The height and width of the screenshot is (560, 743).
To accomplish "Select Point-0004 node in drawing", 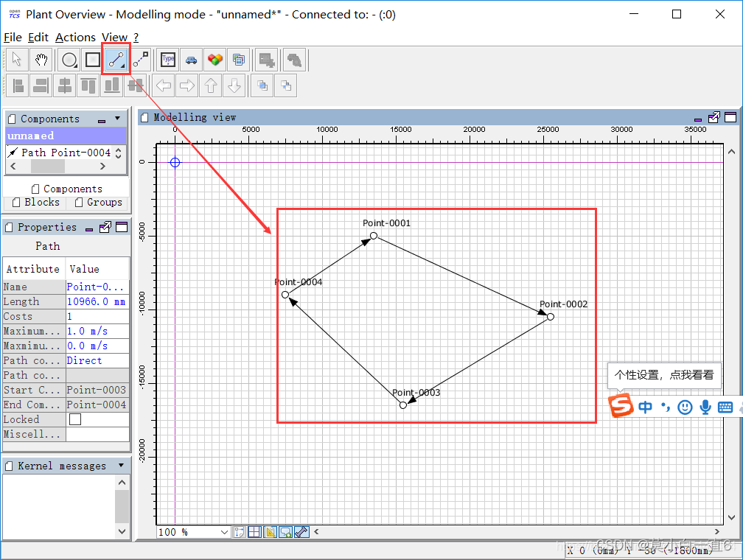I will tap(285, 295).
